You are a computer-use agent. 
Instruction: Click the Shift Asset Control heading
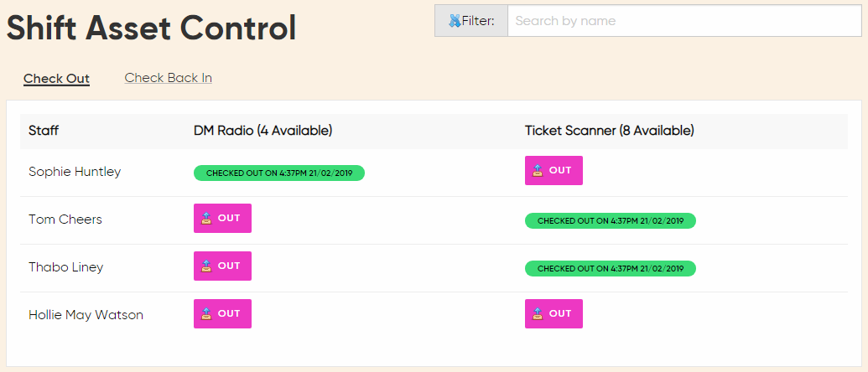coord(151,28)
